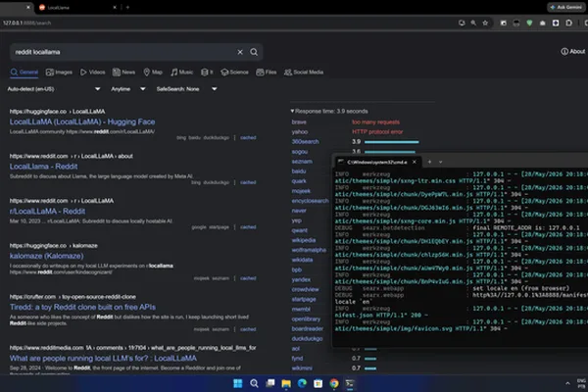Switch to the Music category tab

pos(182,72)
